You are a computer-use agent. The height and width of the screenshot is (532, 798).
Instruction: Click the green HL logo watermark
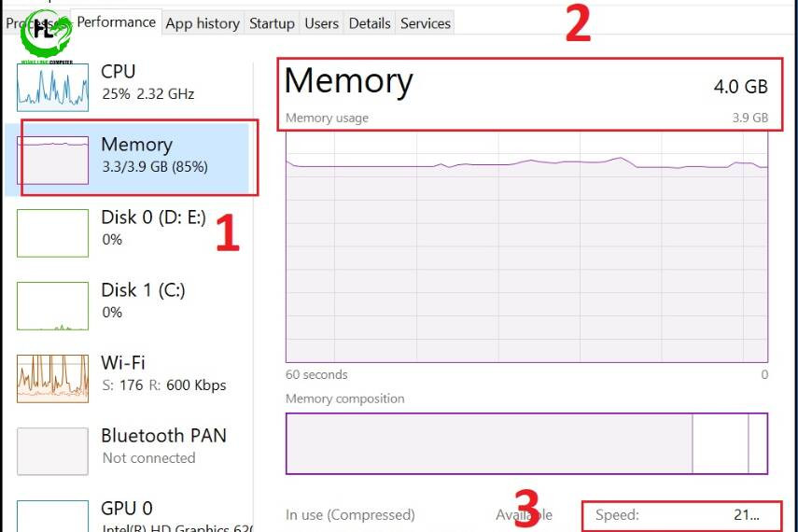tap(46, 35)
